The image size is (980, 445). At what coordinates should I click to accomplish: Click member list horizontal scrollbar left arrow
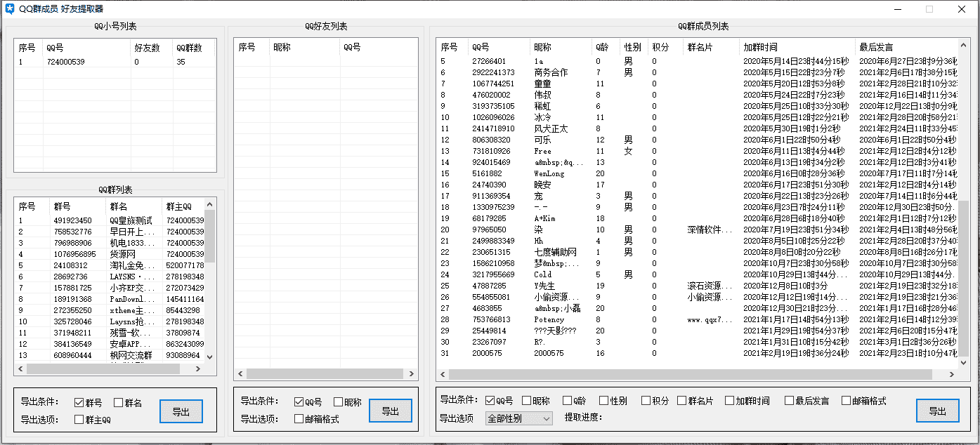point(443,374)
